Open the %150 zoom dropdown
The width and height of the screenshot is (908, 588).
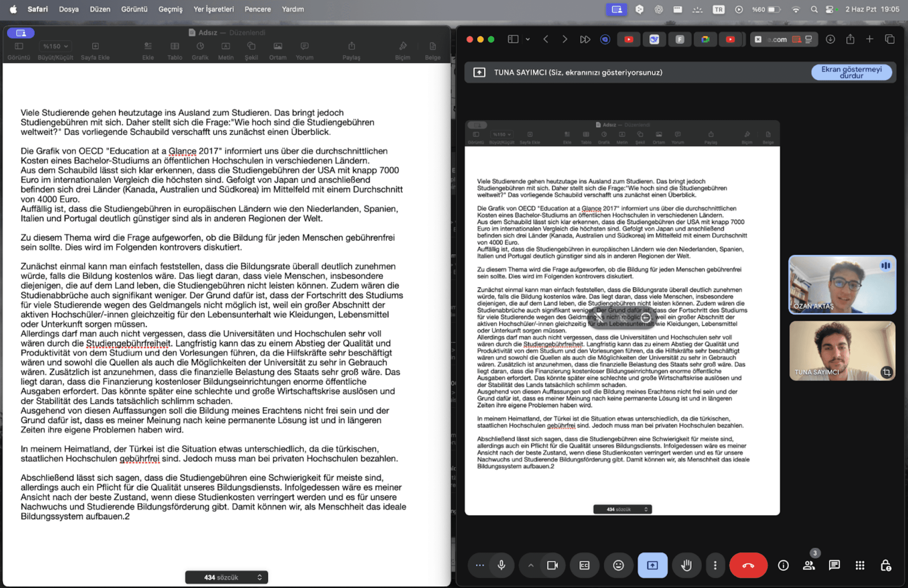(55, 46)
